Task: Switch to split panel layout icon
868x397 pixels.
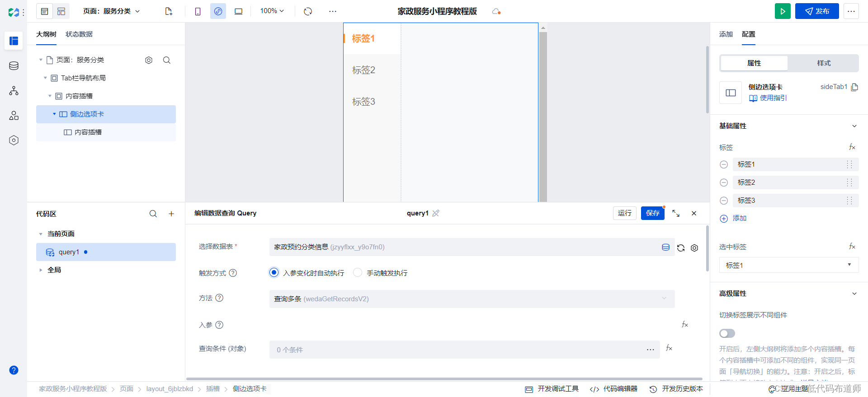Action: click(x=61, y=11)
